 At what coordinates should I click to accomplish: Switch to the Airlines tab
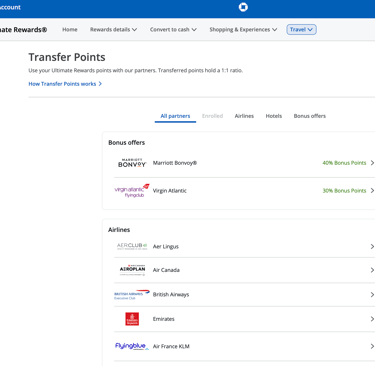click(244, 116)
